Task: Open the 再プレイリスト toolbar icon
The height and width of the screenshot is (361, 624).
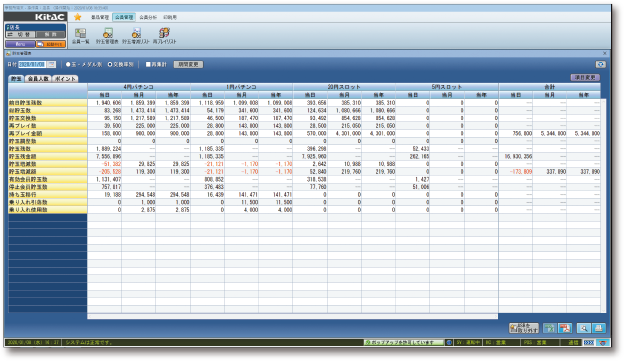Action: 164,35
